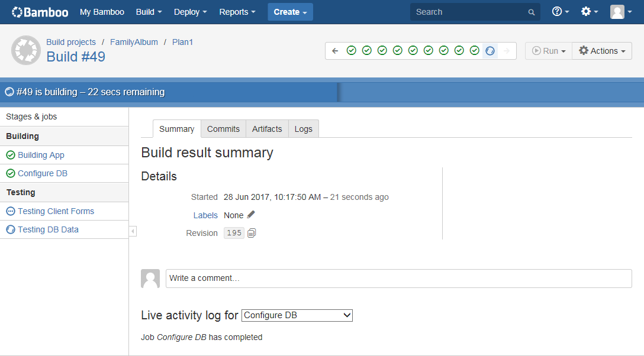Open the Actions dropdown

tap(601, 51)
